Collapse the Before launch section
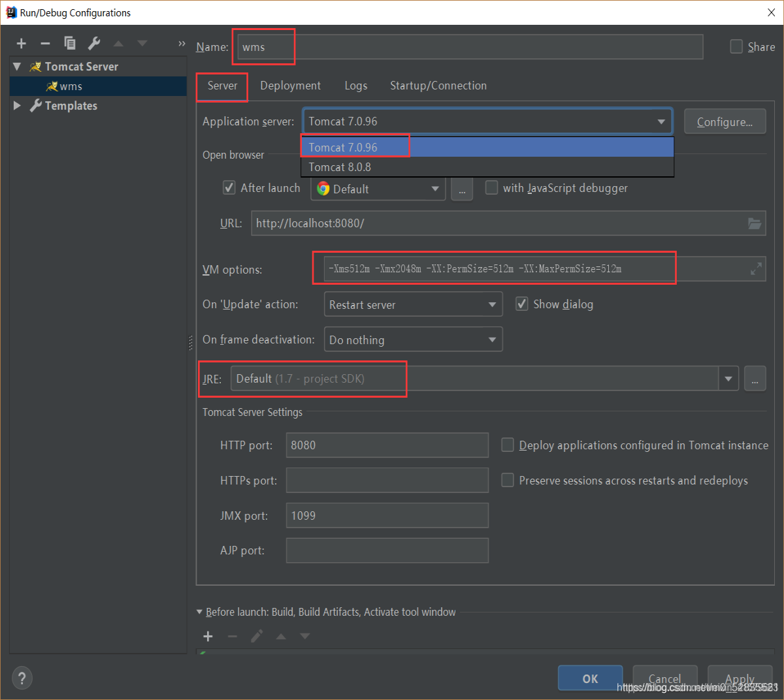This screenshot has width=784, height=700. [200, 612]
